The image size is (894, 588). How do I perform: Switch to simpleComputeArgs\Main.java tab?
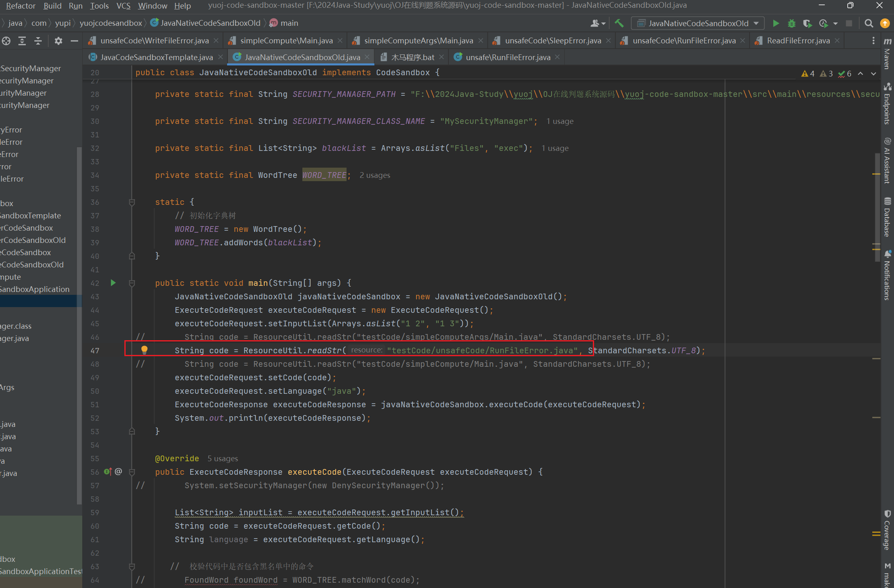(x=418, y=40)
